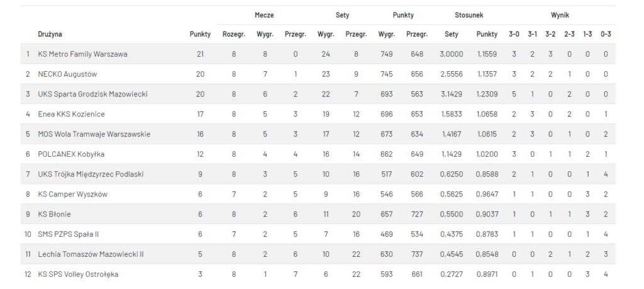The width and height of the screenshot is (644, 289).
Task: Open UKS Trójka Międzyrzec Podlaski entry
Action: pos(91,174)
